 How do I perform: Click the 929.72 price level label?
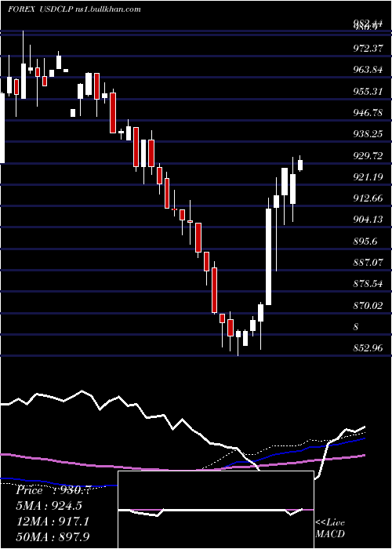pos(368,156)
